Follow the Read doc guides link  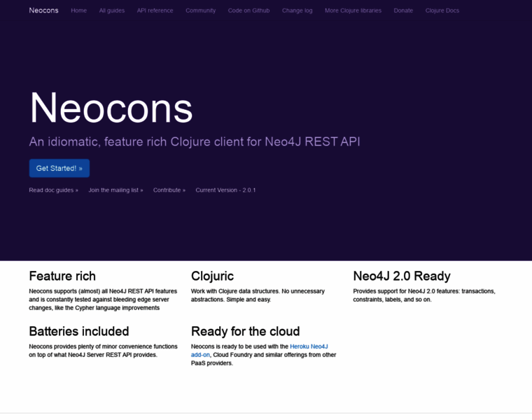54,190
